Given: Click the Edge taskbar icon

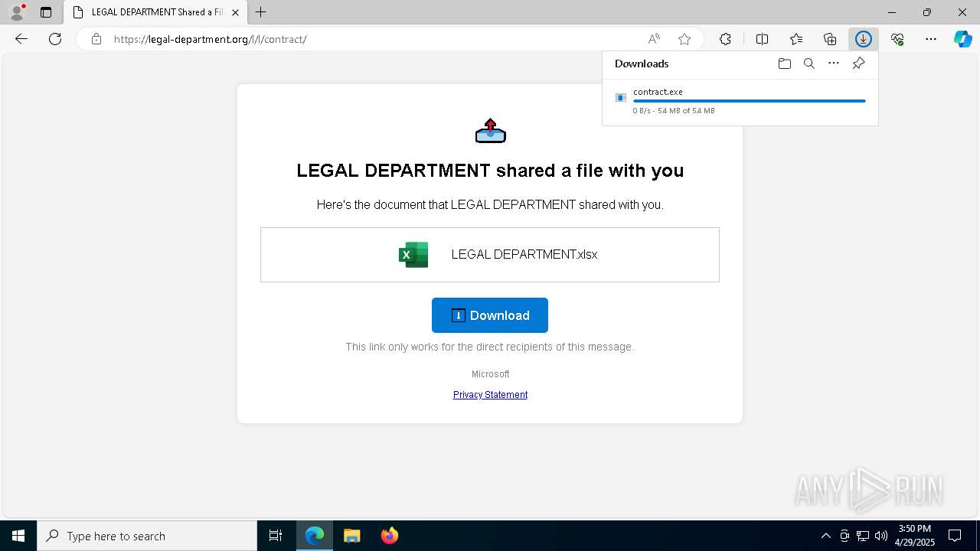Looking at the screenshot, I should coord(315,536).
